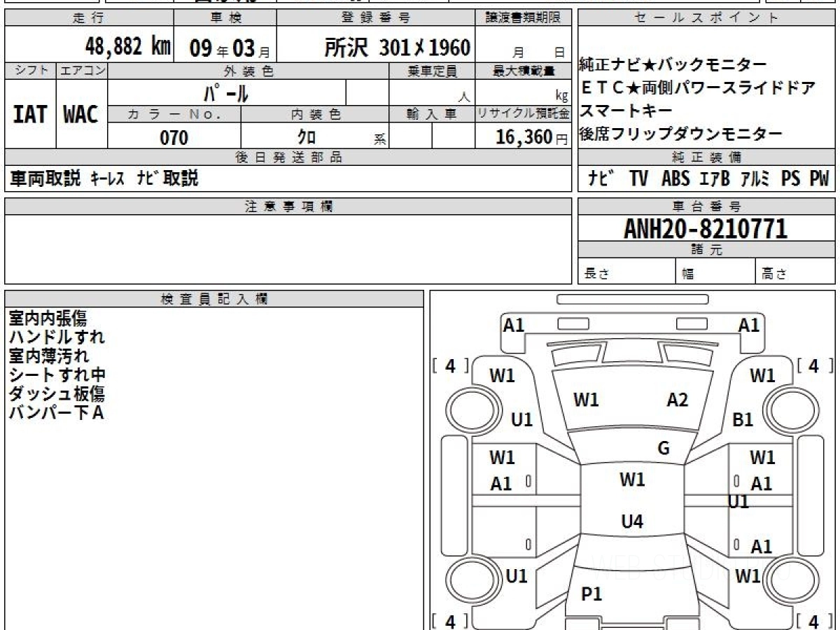Screen dimensions: 840x630
Task: Select the シートすれ中 inspector note
Action: point(57,374)
